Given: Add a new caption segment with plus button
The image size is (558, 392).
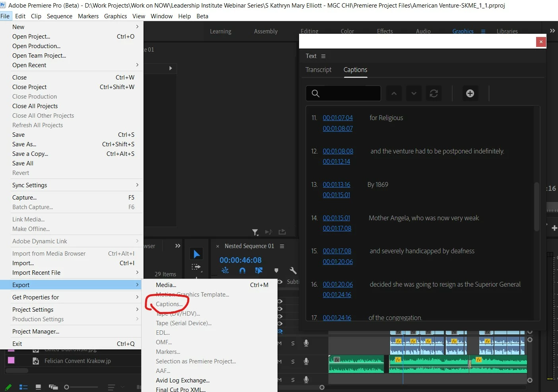Looking at the screenshot, I should (x=470, y=93).
